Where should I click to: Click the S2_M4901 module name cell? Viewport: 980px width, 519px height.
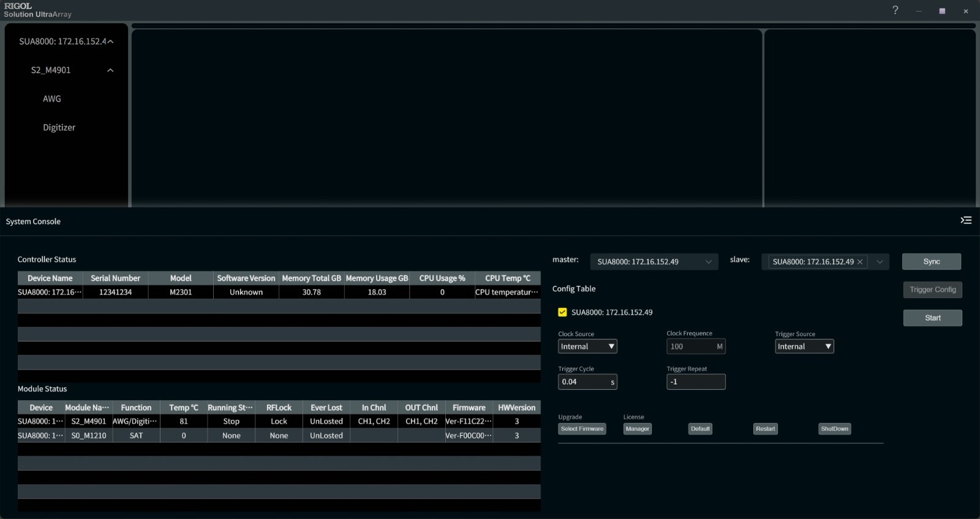coord(88,422)
